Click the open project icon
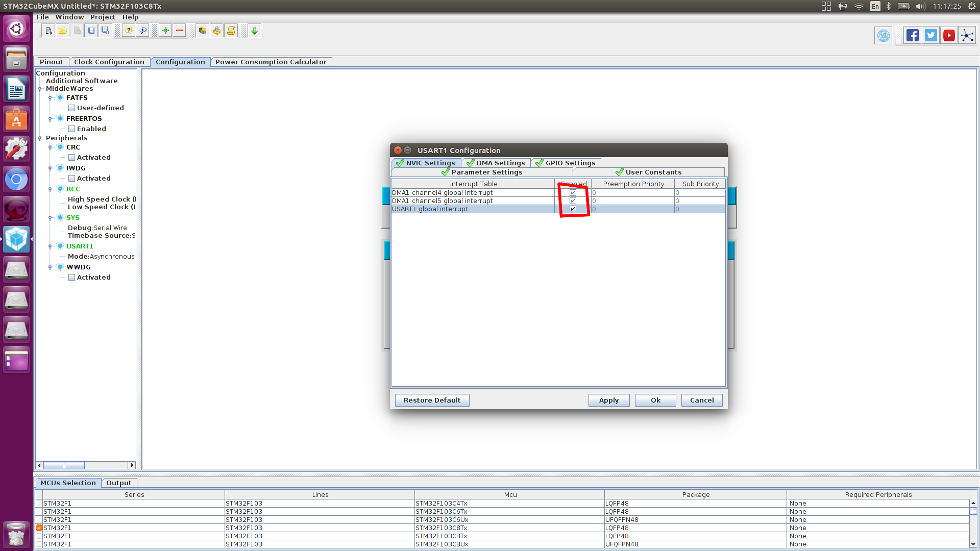This screenshot has width=980, height=551. click(62, 30)
